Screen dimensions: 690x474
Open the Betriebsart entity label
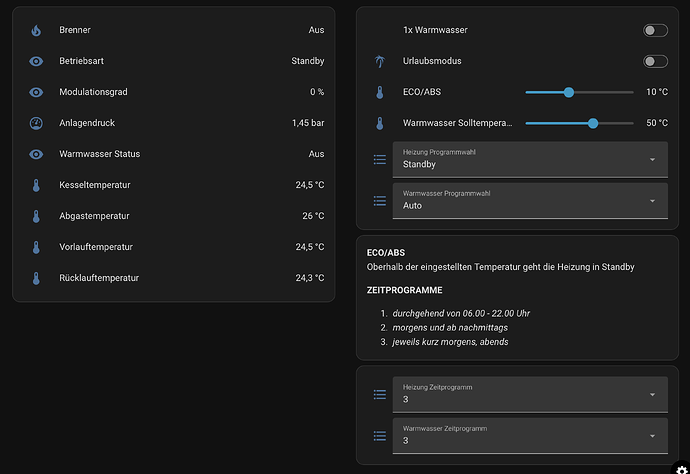point(81,61)
